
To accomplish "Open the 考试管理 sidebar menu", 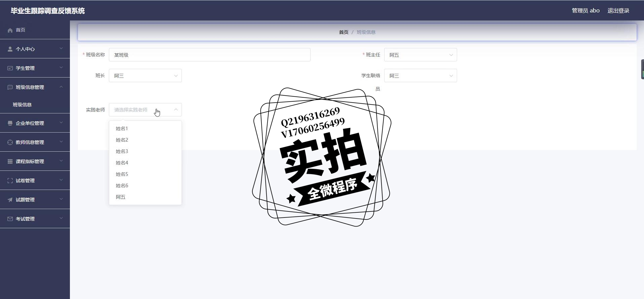I will pos(35,219).
